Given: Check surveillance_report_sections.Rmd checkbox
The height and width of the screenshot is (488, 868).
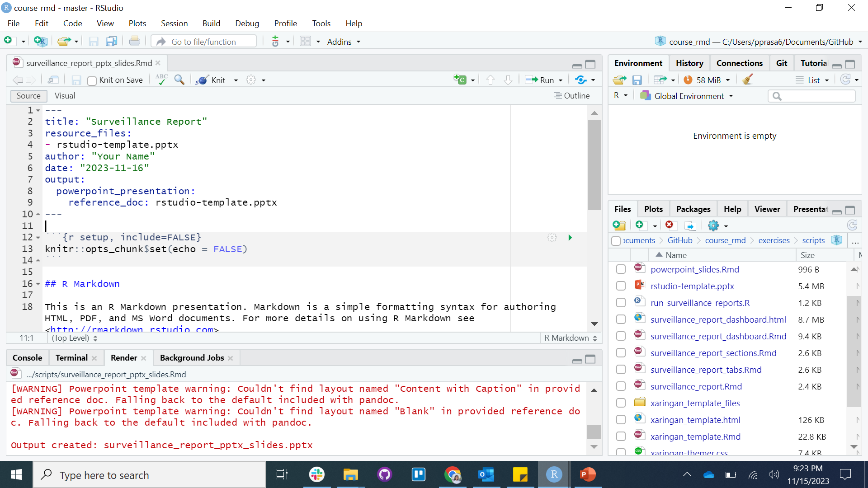Looking at the screenshot, I should [621, 353].
